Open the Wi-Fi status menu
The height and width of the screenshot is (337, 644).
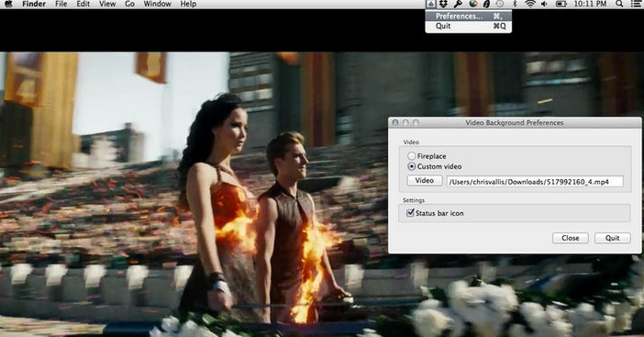coord(530,4)
